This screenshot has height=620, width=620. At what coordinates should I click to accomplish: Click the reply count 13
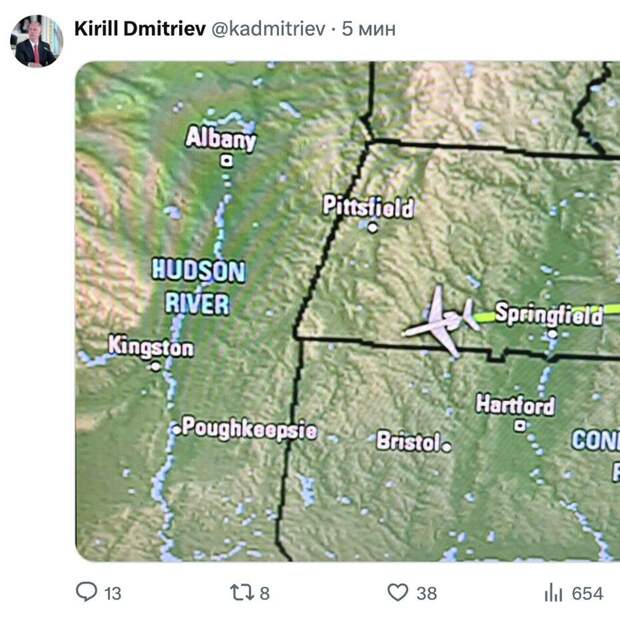coord(112,594)
